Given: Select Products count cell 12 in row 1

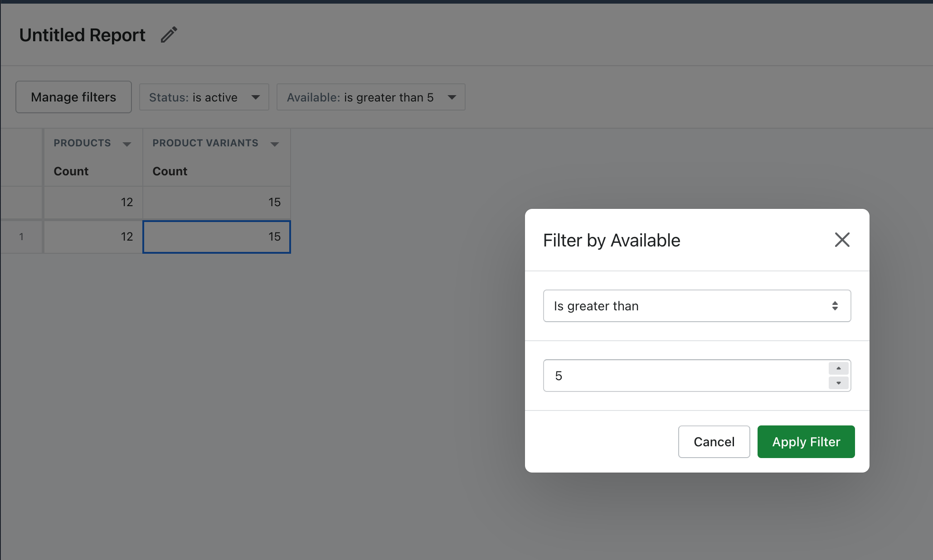Looking at the screenshot, I should click(x=93, y=237).
